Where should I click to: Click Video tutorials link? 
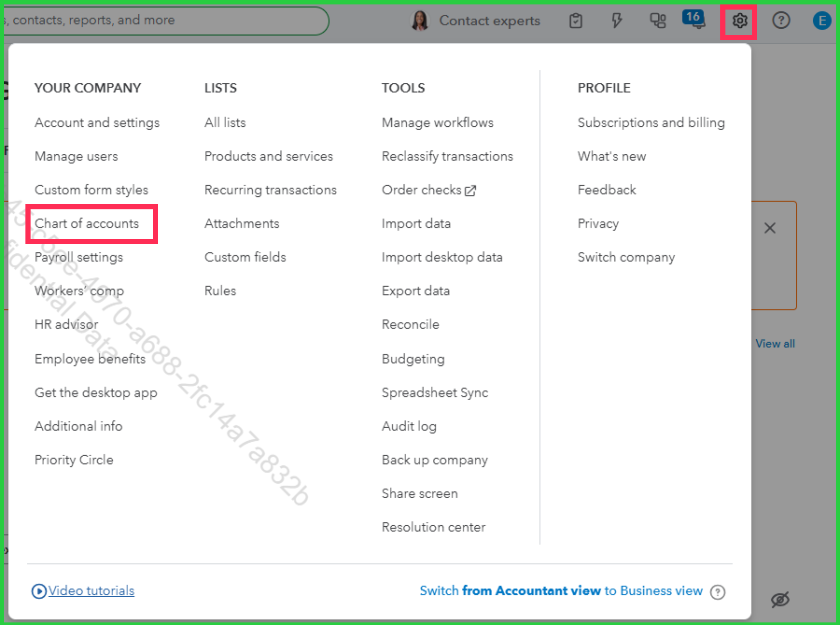click(x=91, y=591)
